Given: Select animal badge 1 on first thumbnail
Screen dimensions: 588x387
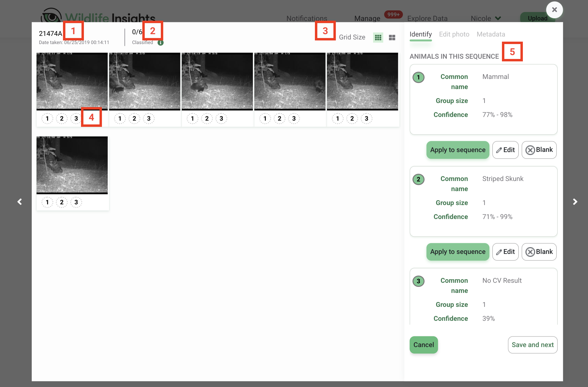Looking at the screenshot, I should 47,118.
